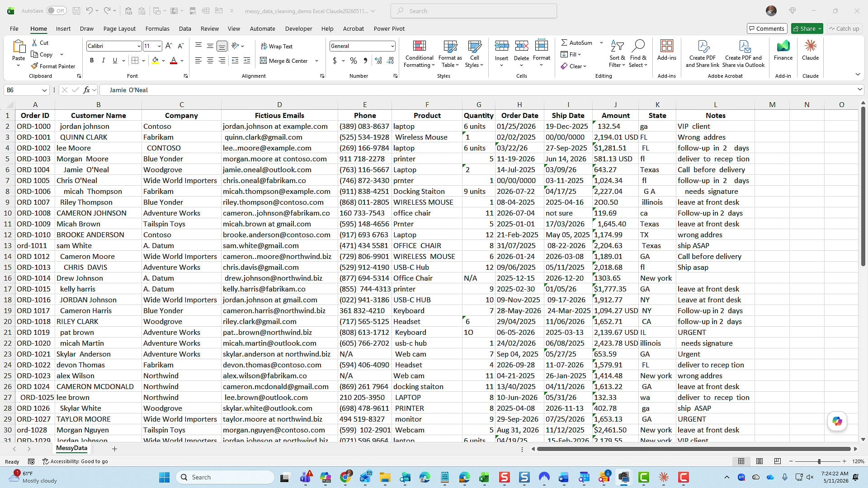Click the Increase Indent icon

click(247, 60)
